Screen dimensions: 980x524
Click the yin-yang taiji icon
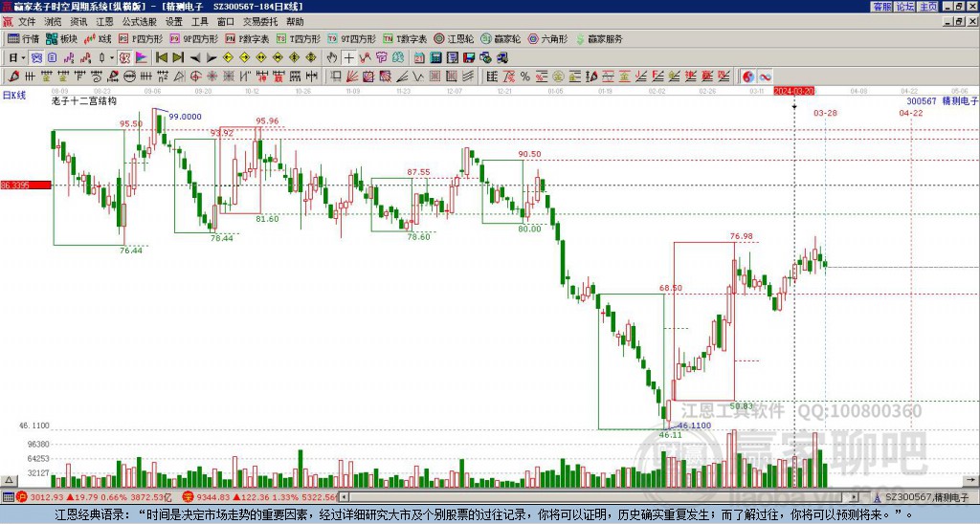pos(748,76)
